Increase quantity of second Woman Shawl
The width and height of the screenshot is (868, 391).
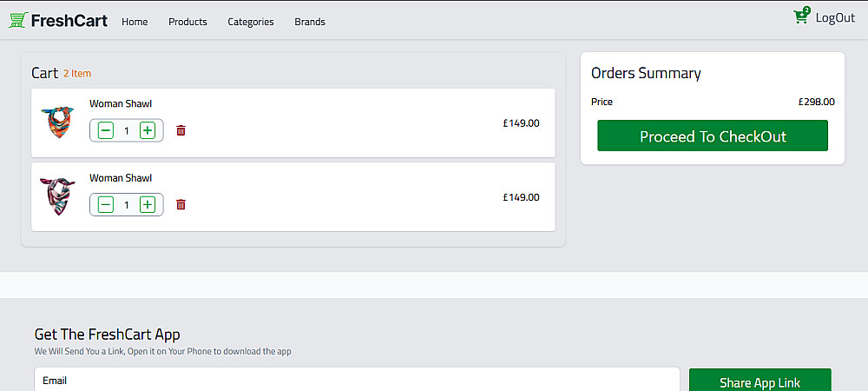pyautogui.click(x=148, y=205)
